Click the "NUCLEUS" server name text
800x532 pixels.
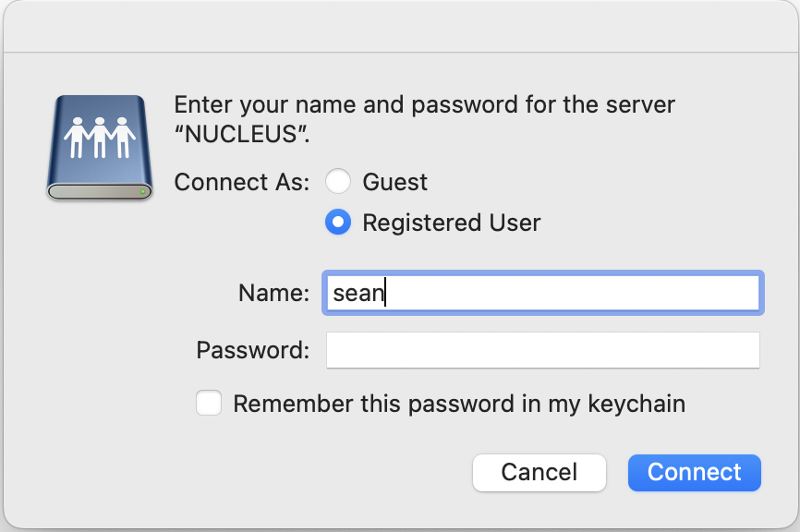pyautogui.click(x=241, y=133)
